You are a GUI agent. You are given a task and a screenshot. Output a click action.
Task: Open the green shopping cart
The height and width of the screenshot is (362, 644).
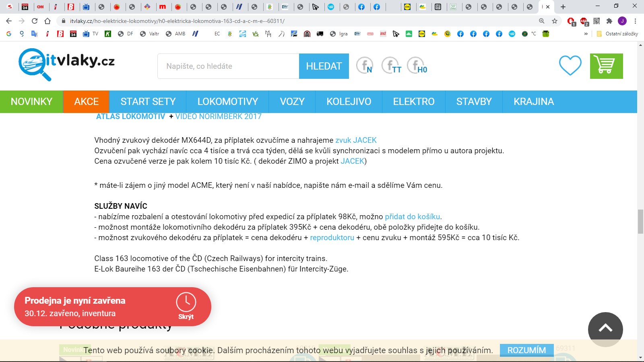coord(607,66)
